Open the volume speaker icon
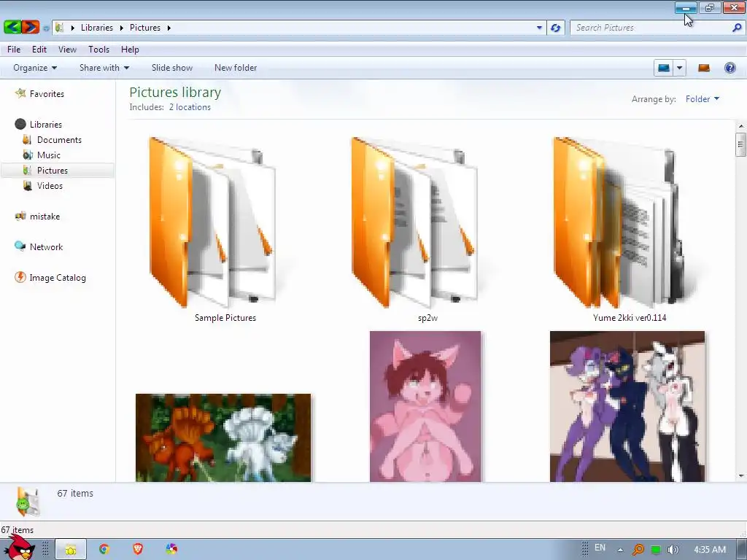Screen dimensions: 747x560 (673, 550)
